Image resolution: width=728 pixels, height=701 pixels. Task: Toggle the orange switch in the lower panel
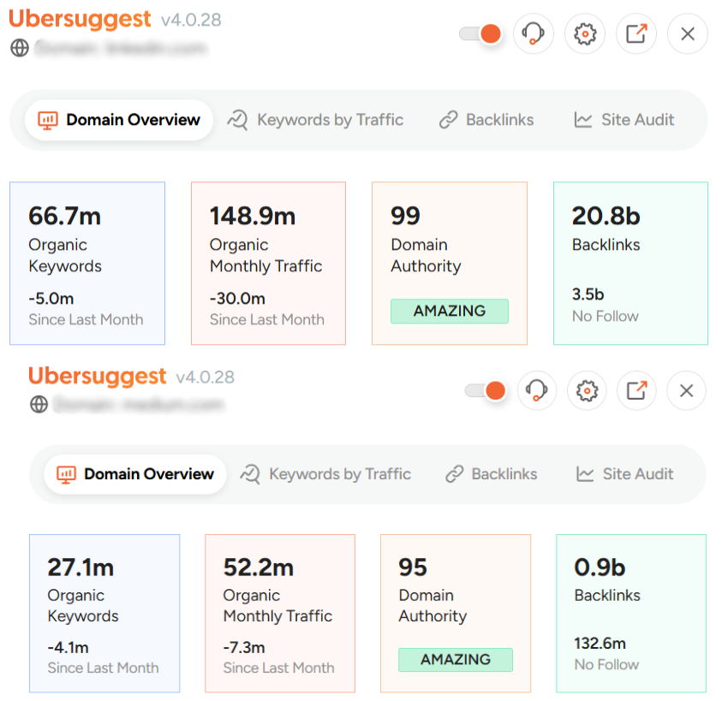click(x=486, y=391)
